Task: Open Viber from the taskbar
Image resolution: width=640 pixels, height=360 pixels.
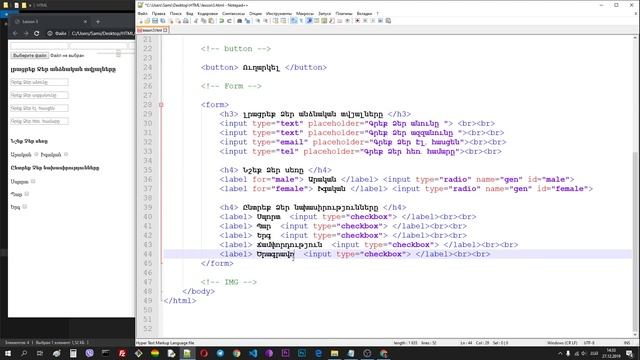Action: click(x=89, y=353)
